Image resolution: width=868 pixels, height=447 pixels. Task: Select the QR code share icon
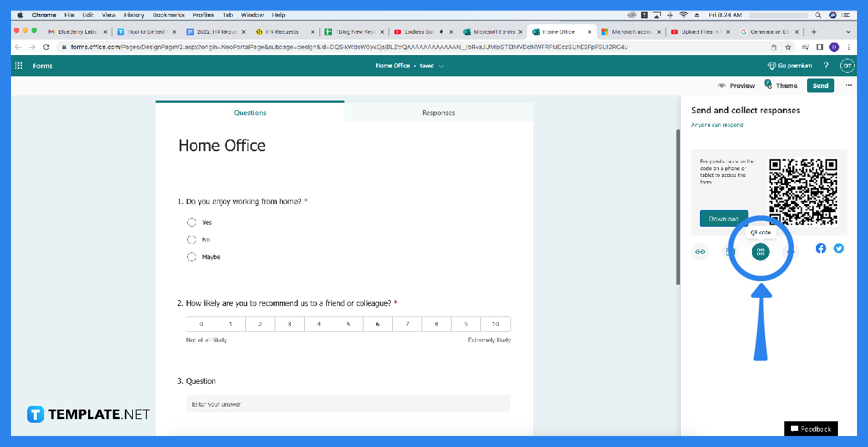click(x=761, y=251)
